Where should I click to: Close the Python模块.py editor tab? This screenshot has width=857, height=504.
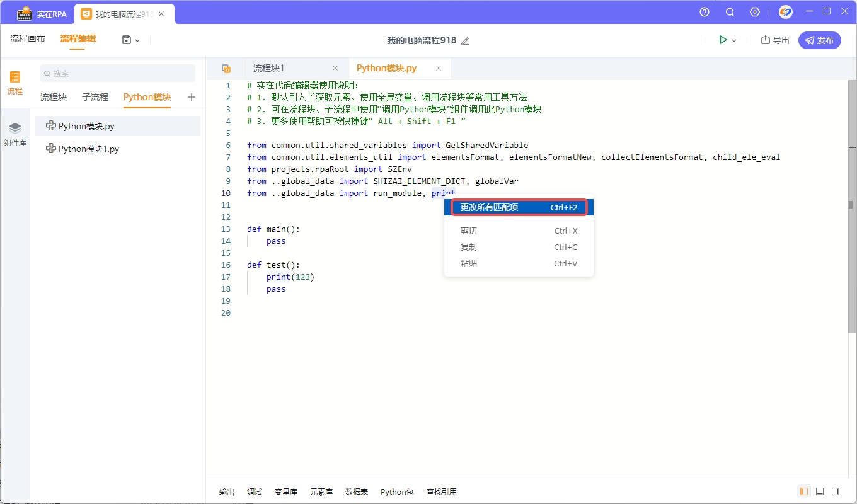pyautogui.click(x=439, y=68)
